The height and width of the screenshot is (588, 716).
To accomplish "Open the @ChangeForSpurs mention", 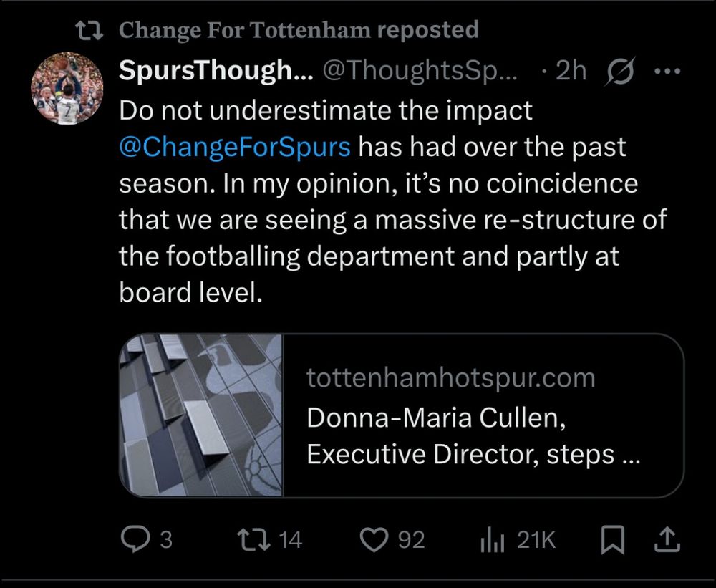I will click(236, 147).
